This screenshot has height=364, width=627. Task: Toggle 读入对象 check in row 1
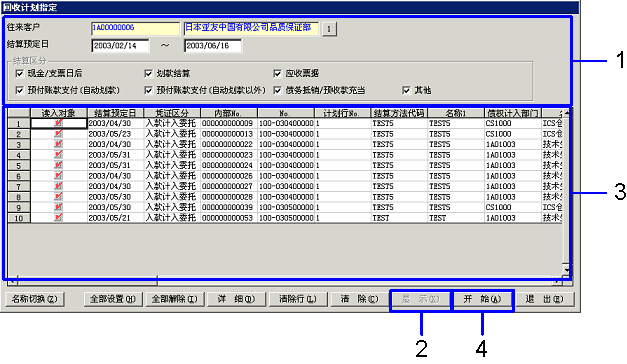pos(59,123)
